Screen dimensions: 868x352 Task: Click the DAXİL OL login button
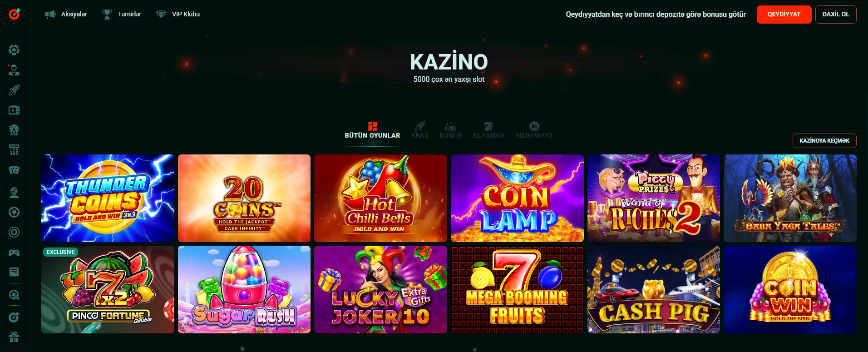tap(836, 15)
